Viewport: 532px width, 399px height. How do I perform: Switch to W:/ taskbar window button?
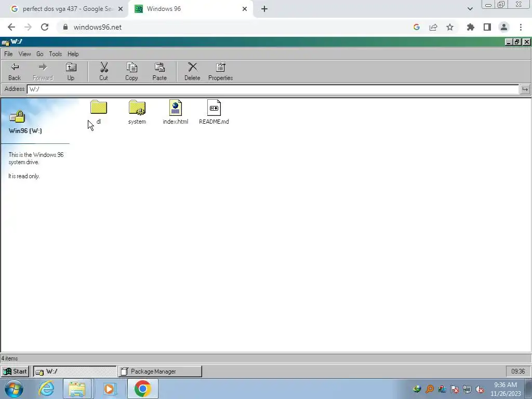coord(74,371)
